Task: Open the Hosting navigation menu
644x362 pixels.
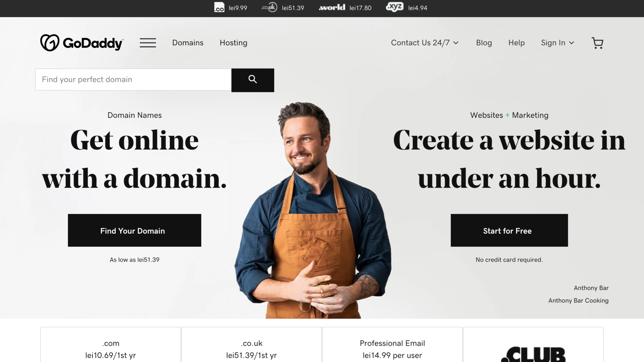Action: (x=234, y=42)
